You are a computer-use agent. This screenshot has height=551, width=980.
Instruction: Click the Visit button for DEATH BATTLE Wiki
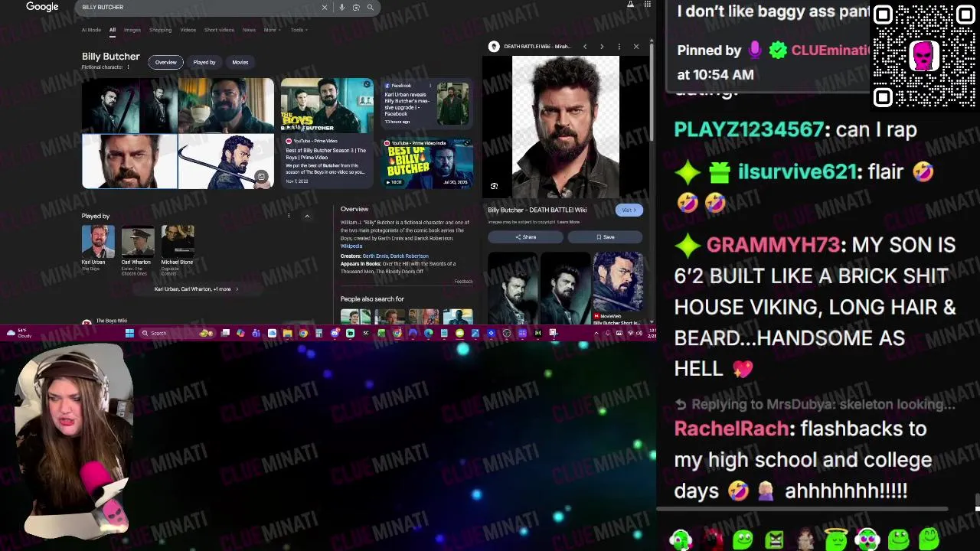pos(629,210)
